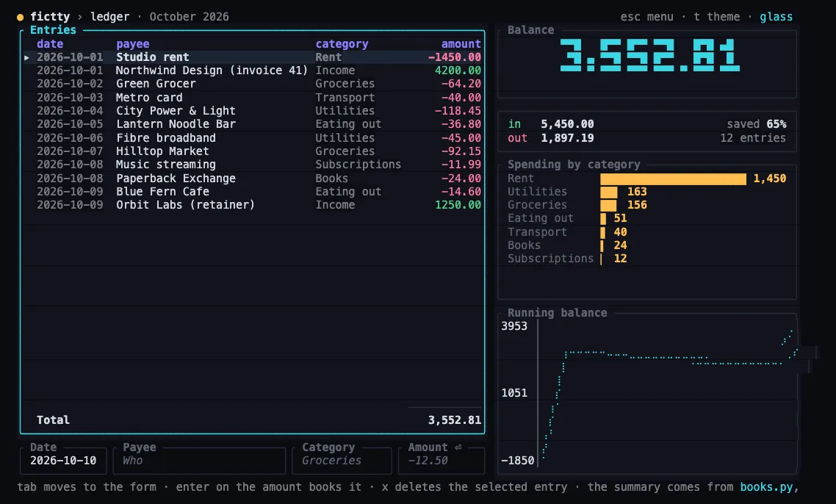Sort by the date column header
Viewport: 836px width, 504px height.
pyautogui.click(x=50, y=44)
